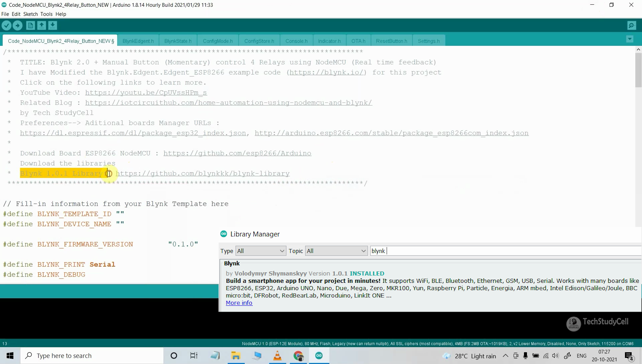This screenshot has height=364, width=642.
Task: Open the Serial Monitor magnifier icon
Action: (x=631, y=25)
